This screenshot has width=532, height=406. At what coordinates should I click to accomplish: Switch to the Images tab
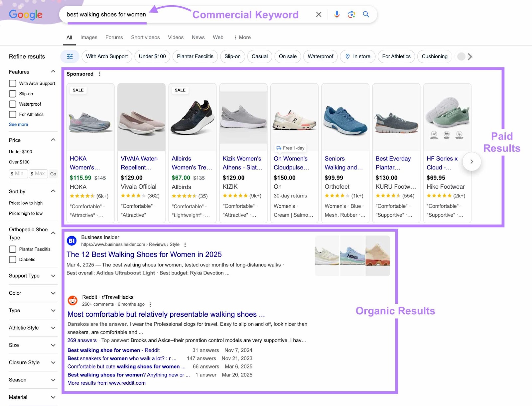coord(88,37)
